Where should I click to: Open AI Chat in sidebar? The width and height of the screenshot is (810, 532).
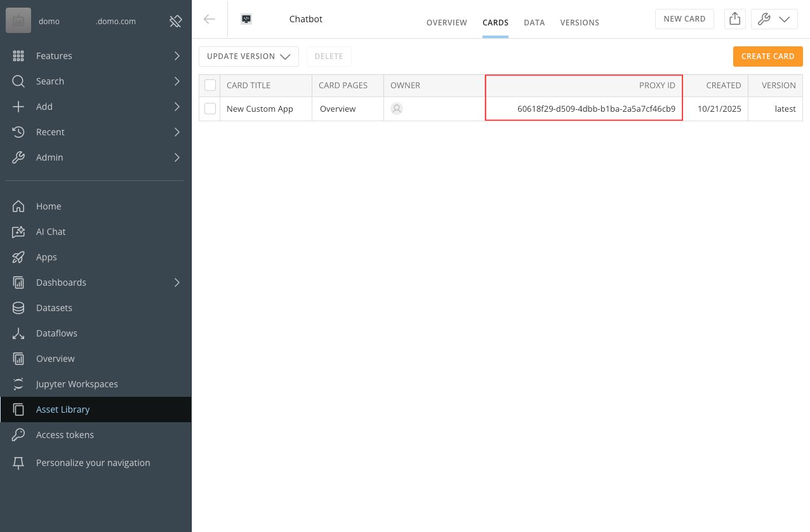click(95, 232)
